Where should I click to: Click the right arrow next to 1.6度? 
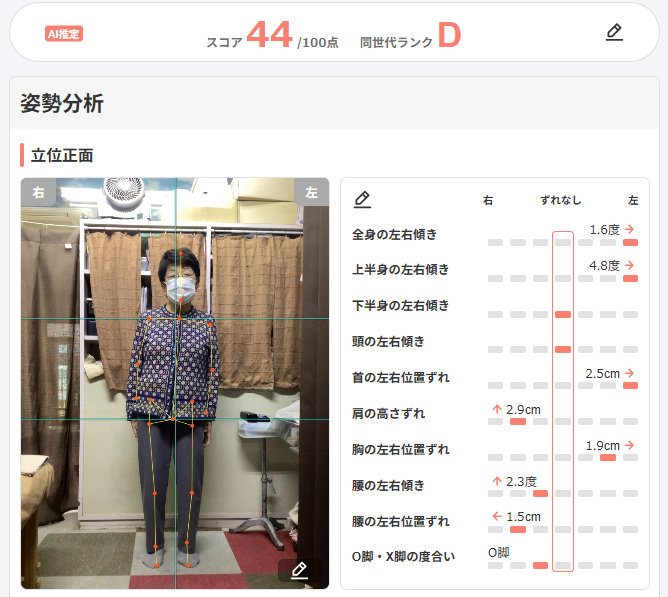click(630, 229)
